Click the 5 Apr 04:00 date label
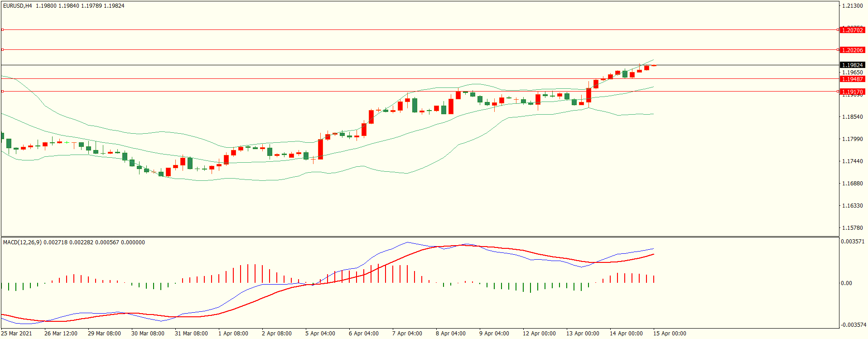Image resolution: width=868 pixels, height=339 pixels. point(320,334)
